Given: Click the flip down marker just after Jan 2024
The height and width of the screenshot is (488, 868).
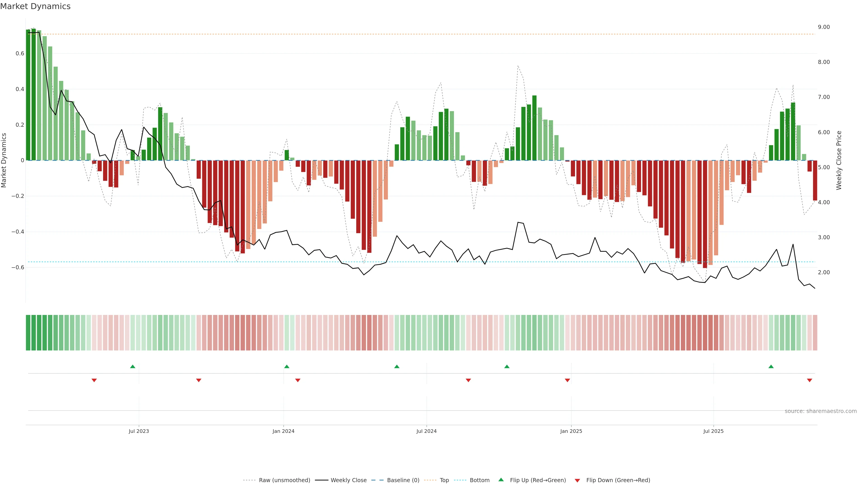Looking at the screenshot, I should point(298,380).
